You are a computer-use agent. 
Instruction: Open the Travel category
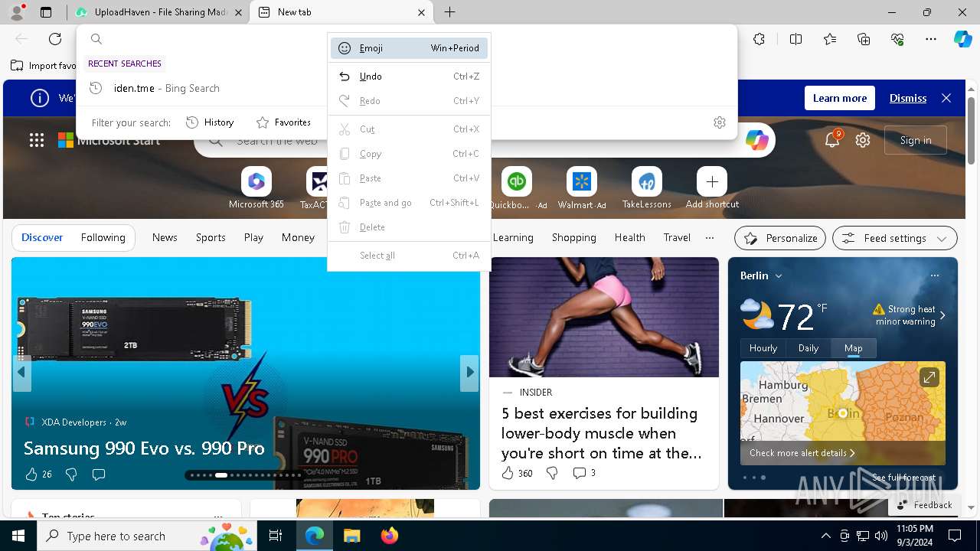click(677, 238)
